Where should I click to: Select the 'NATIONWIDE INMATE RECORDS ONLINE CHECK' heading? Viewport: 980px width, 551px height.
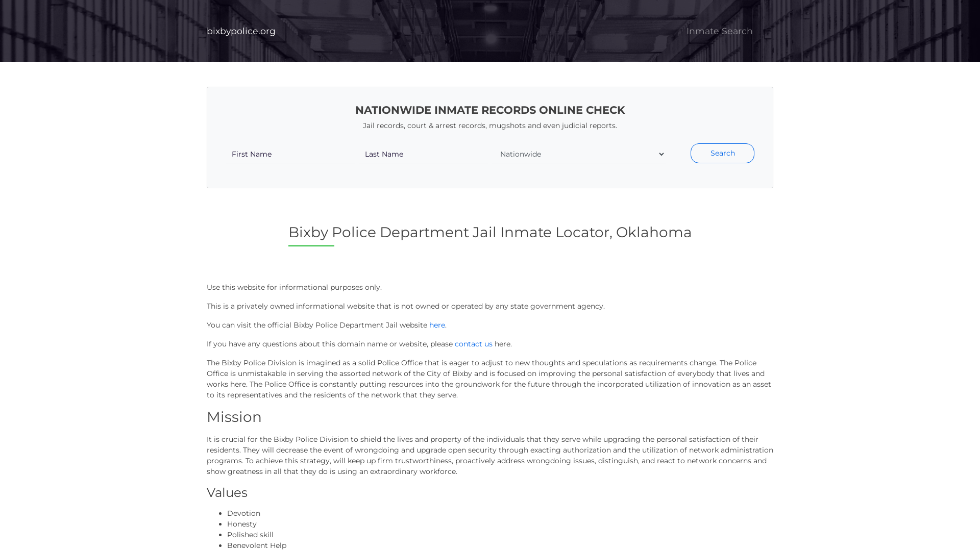[x=490, y=110]
